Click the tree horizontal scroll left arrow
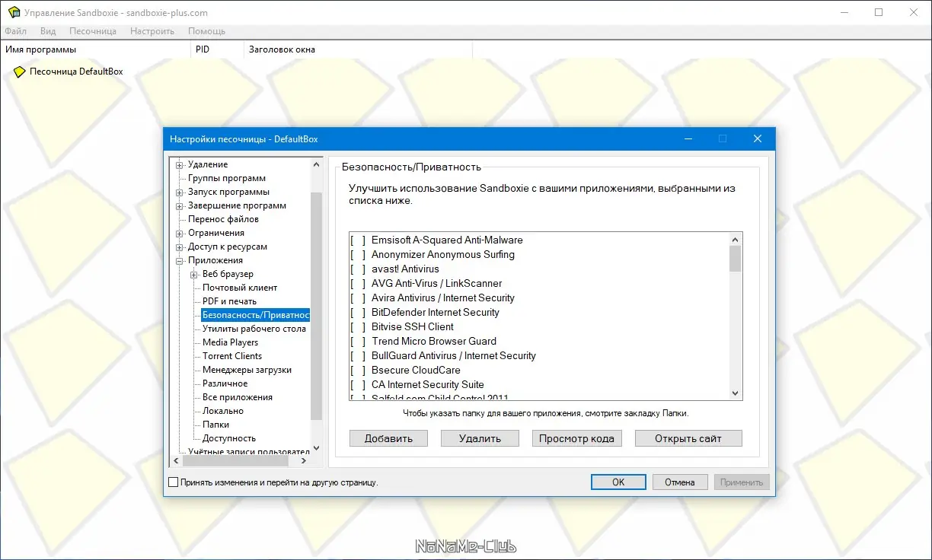 coord(177,460)
